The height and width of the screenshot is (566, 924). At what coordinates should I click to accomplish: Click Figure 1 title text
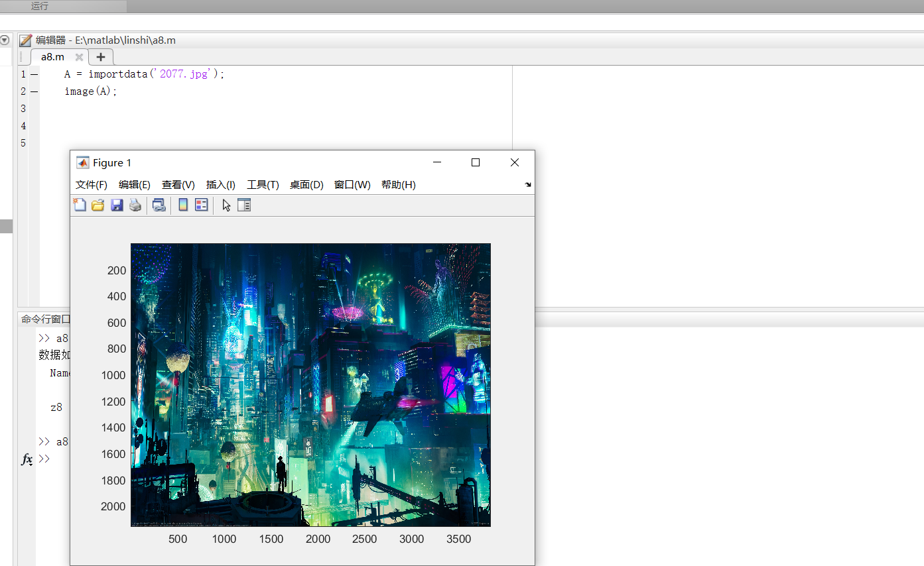pos(112,163)
